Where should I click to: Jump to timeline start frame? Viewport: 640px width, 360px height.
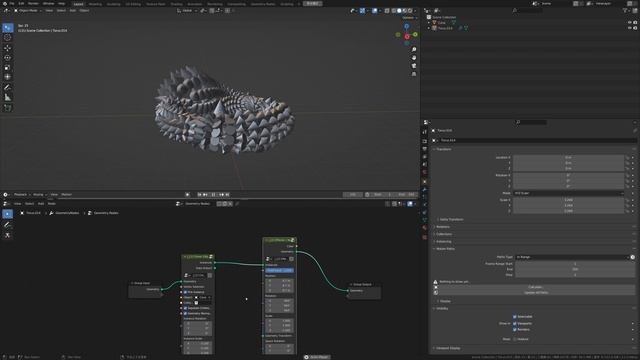point(199,195)
